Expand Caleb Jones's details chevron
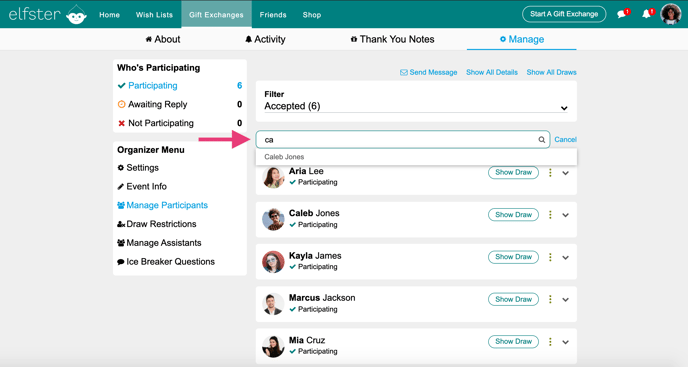The image size is (688, 367). point(566,215)
